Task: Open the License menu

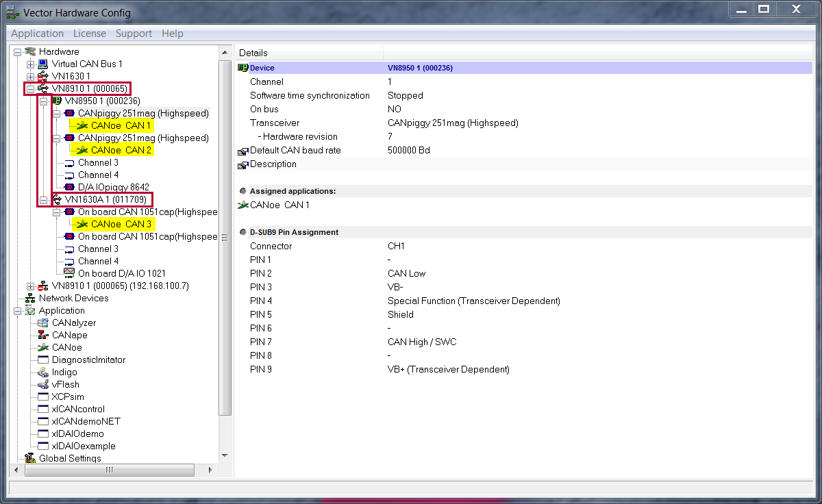Action: pos(90,34)
